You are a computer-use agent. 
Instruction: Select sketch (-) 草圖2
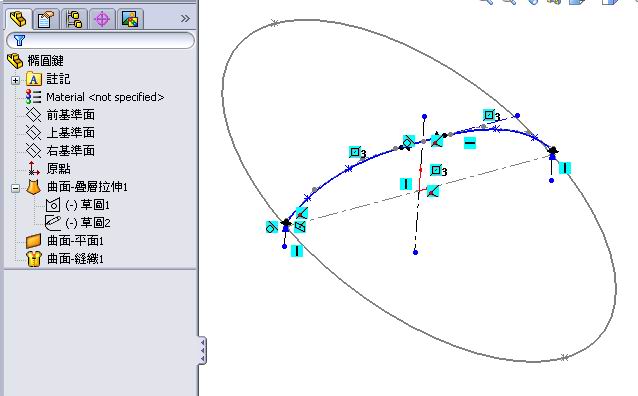click(x=87, y=223)
